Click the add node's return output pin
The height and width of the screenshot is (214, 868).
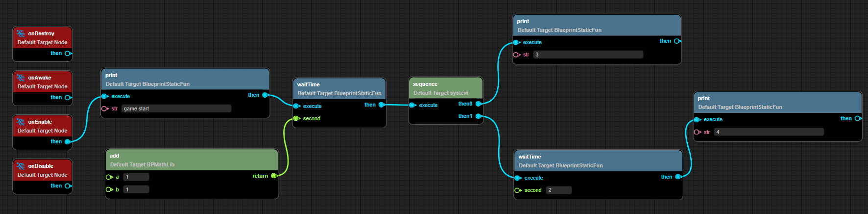(274, 176)
